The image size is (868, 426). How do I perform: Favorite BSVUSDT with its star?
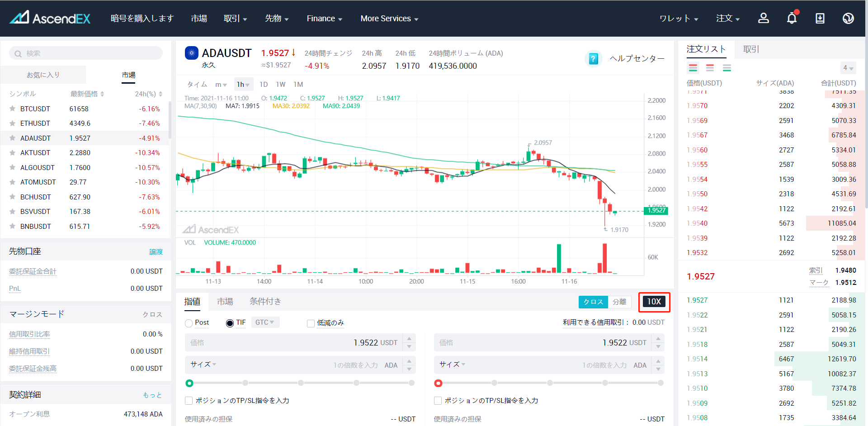tap(13, 211)
